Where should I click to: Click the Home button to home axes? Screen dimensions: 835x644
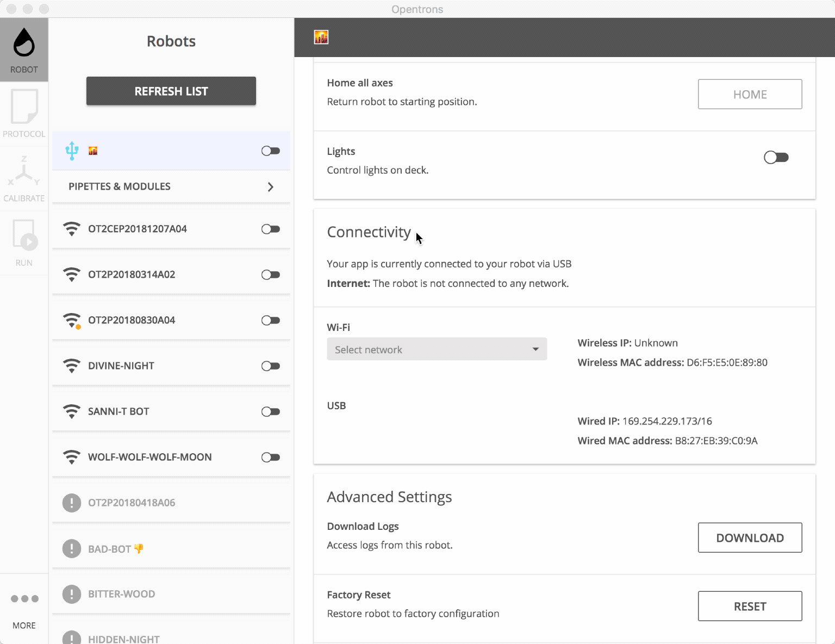(x=750, y=94)
